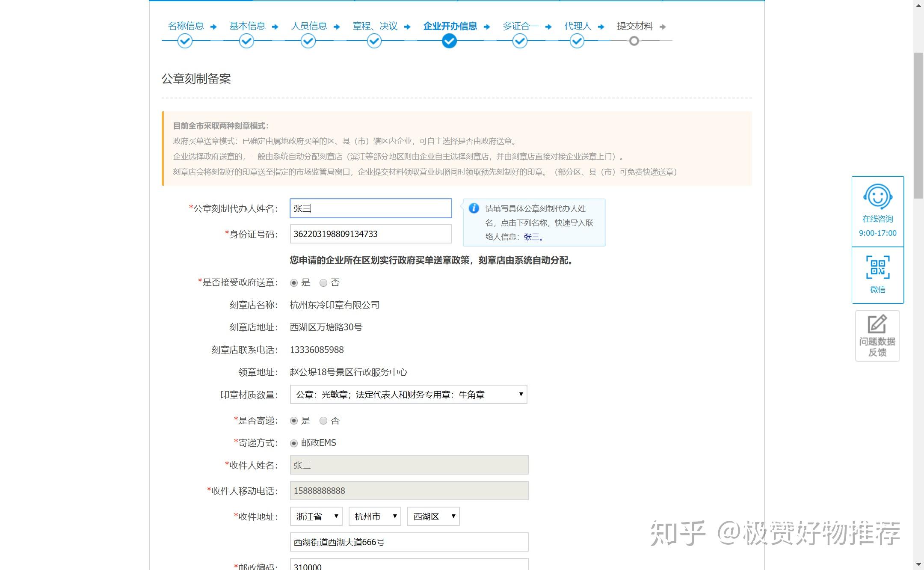Open the 问题数据反馈 edit icon
The height and width of the screenshot is (570, 924).
coord(877,324)
